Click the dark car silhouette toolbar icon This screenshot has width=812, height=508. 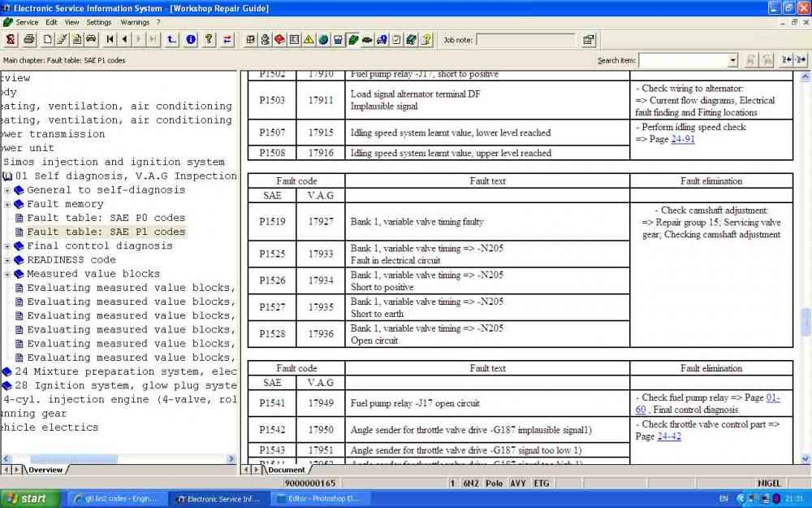pos(367,39)
